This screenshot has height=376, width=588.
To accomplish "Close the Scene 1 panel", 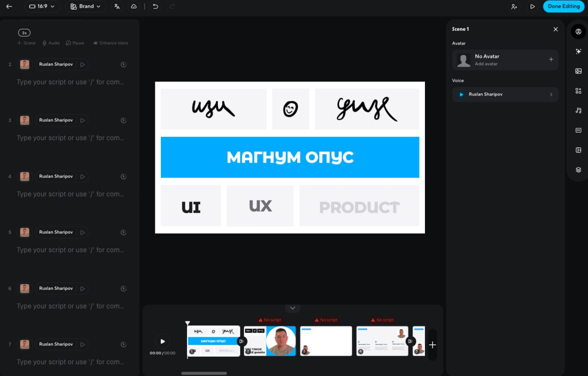I will coord(555,29).
